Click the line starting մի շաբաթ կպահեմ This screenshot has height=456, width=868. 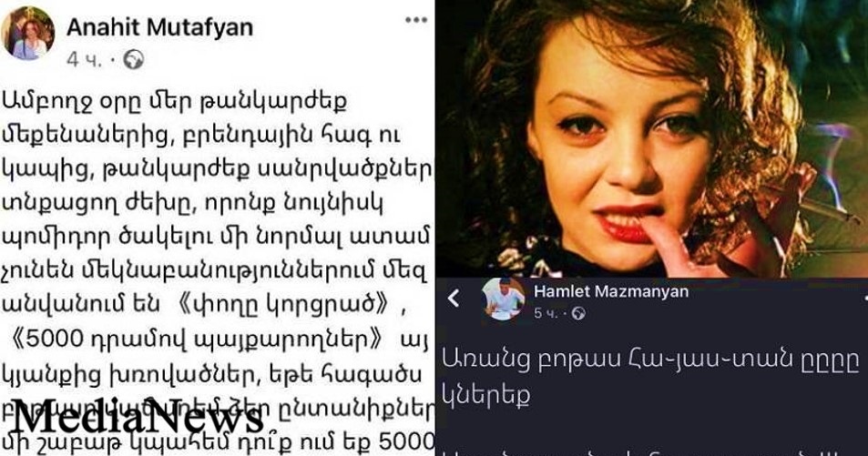coord(219,442)
